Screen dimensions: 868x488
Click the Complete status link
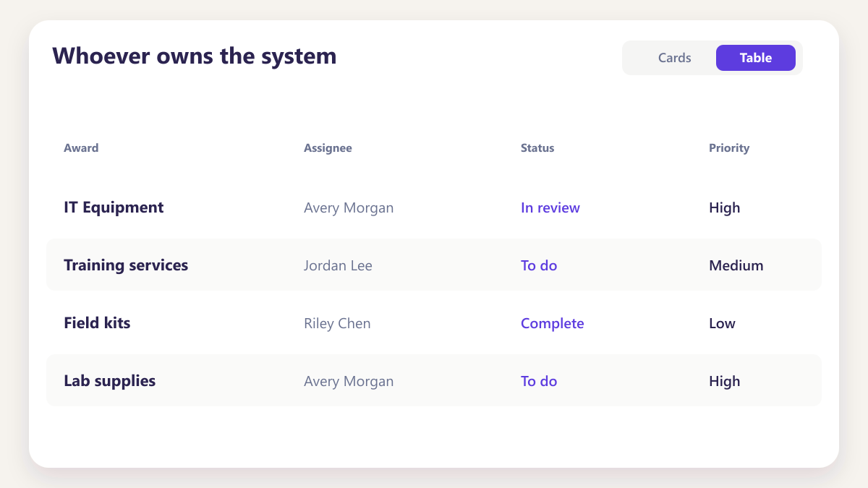tap(553, 324)
